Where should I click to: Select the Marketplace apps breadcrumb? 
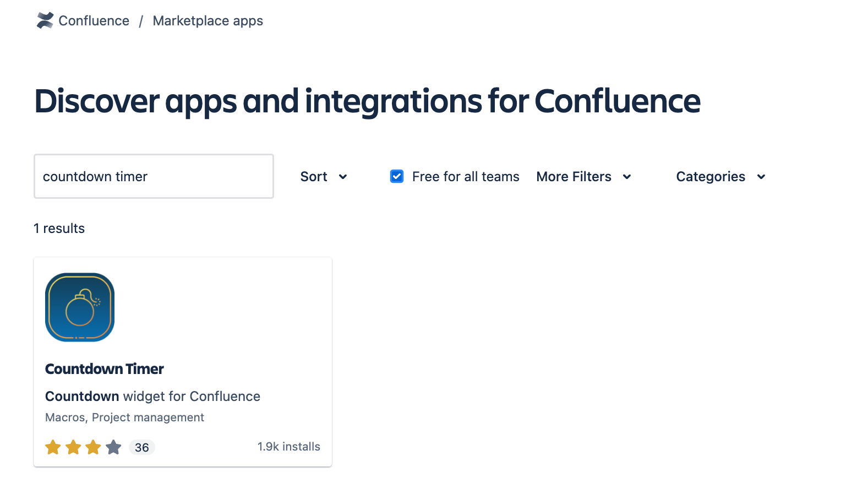208,21
